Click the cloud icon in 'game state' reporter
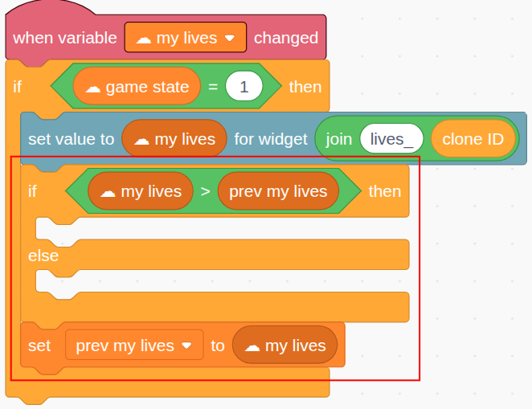 [92, 88]
